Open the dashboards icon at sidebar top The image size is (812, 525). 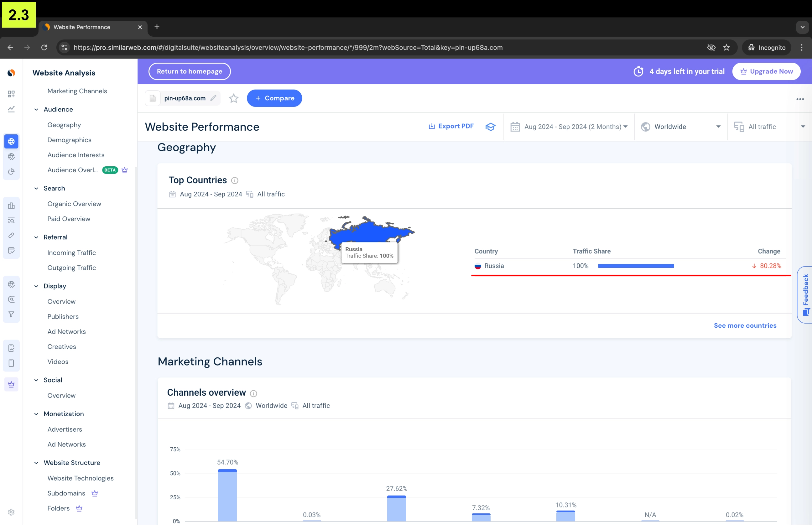pos(11,94)
